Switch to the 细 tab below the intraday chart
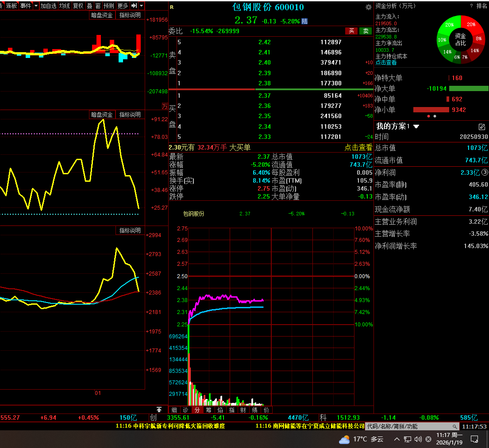 point(174,410)
